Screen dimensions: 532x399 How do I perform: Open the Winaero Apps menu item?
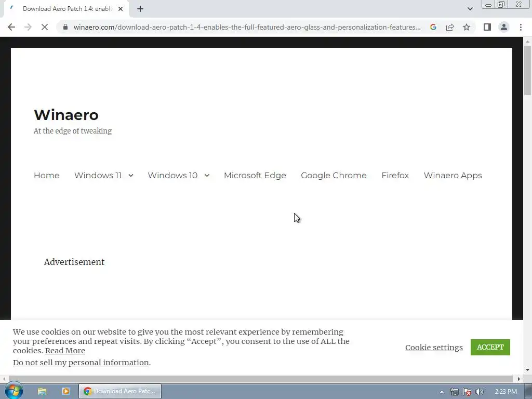[x=453, y=176]
